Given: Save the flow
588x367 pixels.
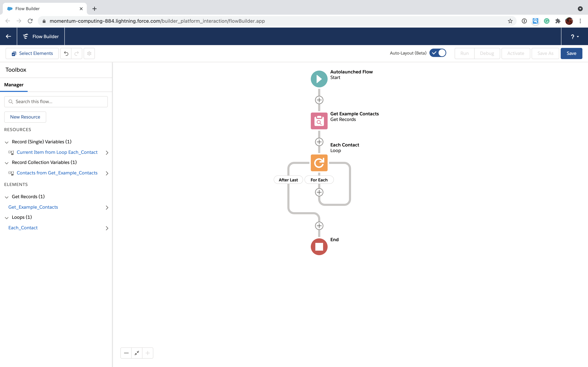Looking at the screenshot, I should 571,53.
